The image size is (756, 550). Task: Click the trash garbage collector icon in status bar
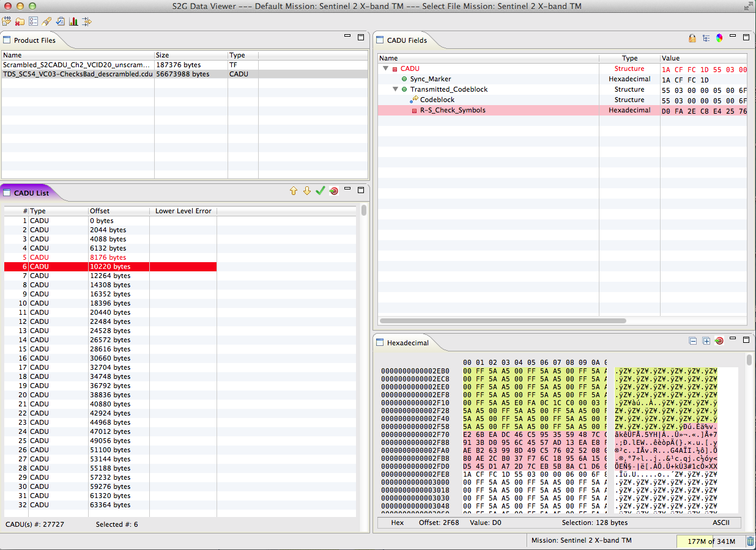click(750, 541)
